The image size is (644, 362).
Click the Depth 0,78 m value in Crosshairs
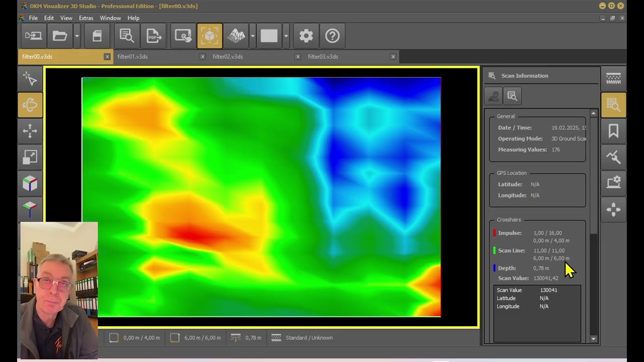[541, 268]
